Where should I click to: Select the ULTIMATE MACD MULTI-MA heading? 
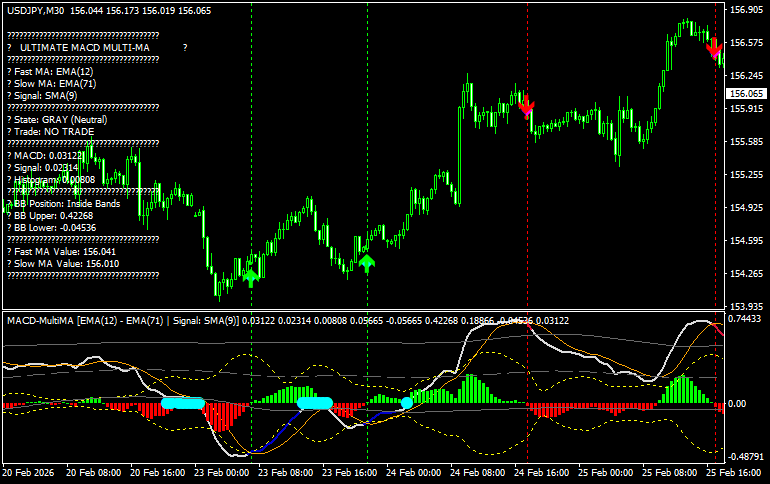[84, 47]
